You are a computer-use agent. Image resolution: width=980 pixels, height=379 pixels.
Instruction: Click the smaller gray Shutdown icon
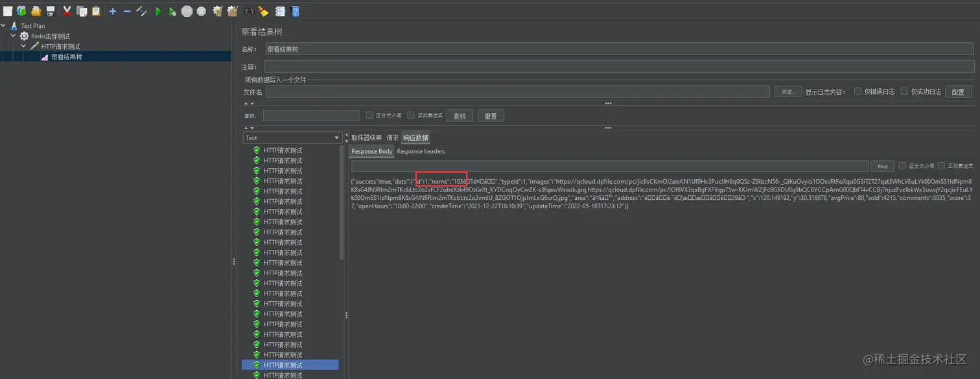pos(202,11)
